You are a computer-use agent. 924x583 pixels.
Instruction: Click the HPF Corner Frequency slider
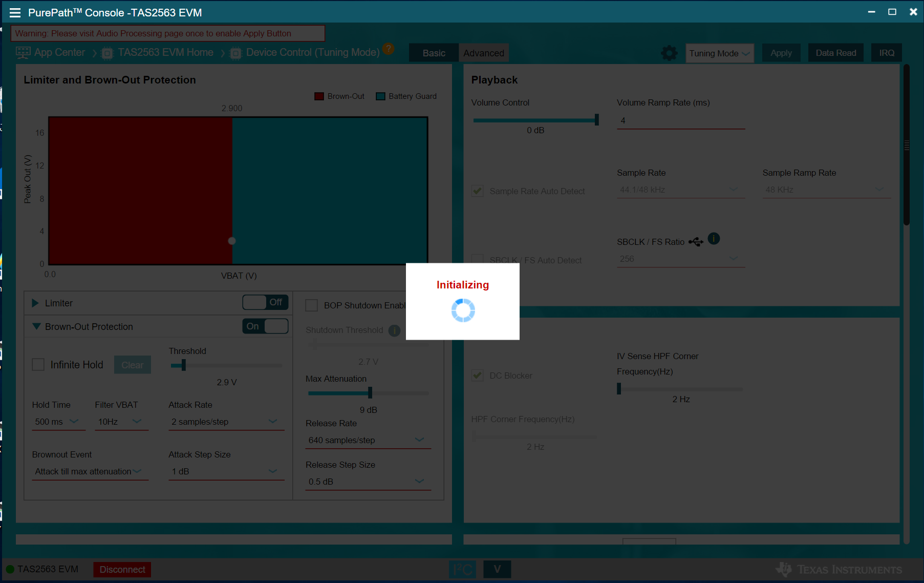click(x=534, y=437)
